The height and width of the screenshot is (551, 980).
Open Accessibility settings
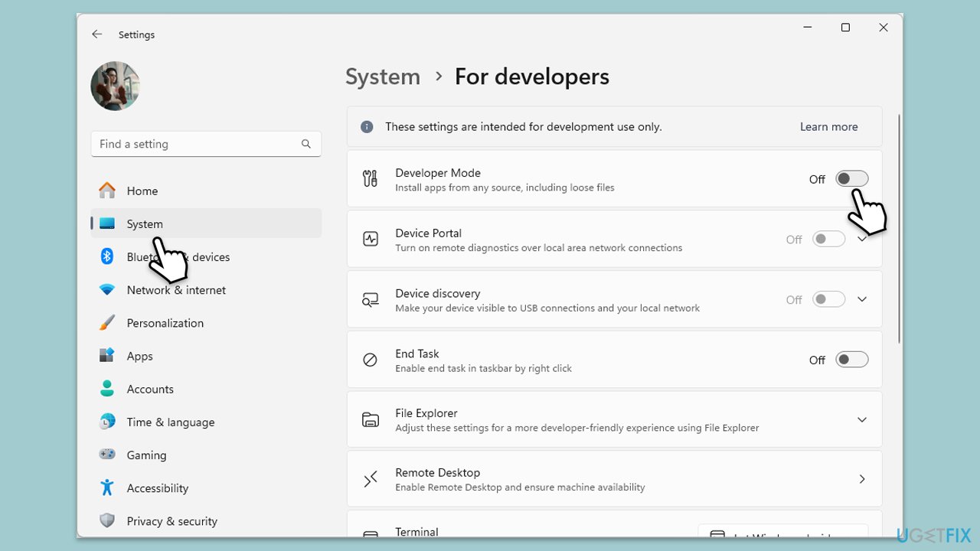206,487
